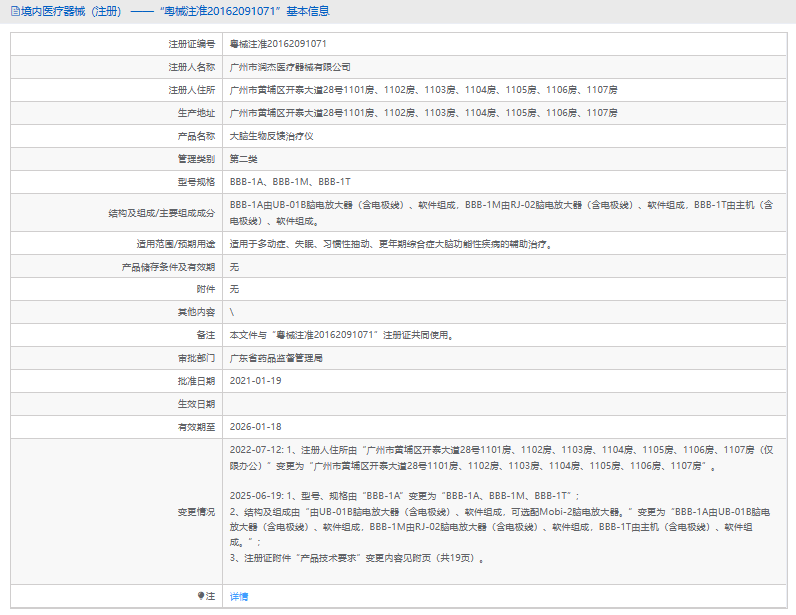The height and width of the screenshot is (615, 796).
Task: Open the 详情 link
Action: [x=239, y=596]
